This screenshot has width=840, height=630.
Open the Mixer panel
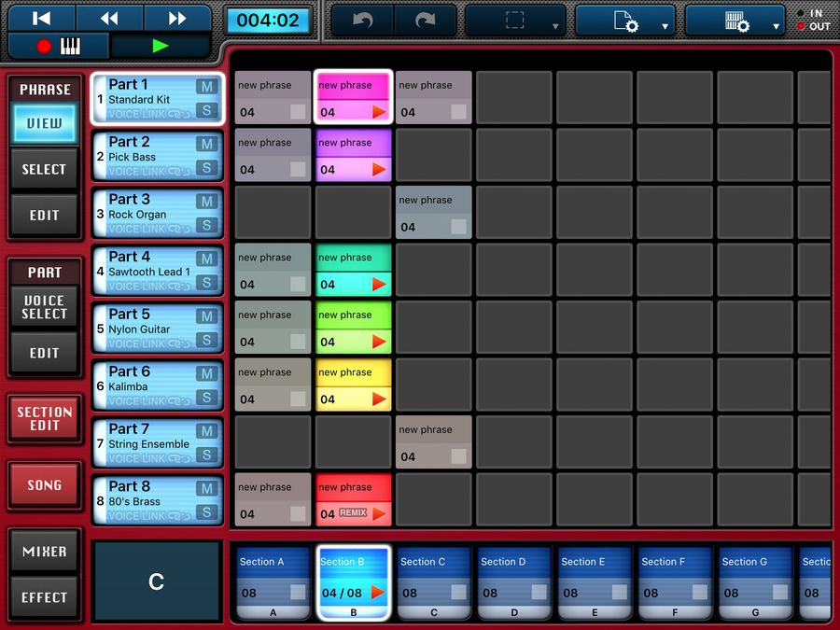[x=45, y=552]
